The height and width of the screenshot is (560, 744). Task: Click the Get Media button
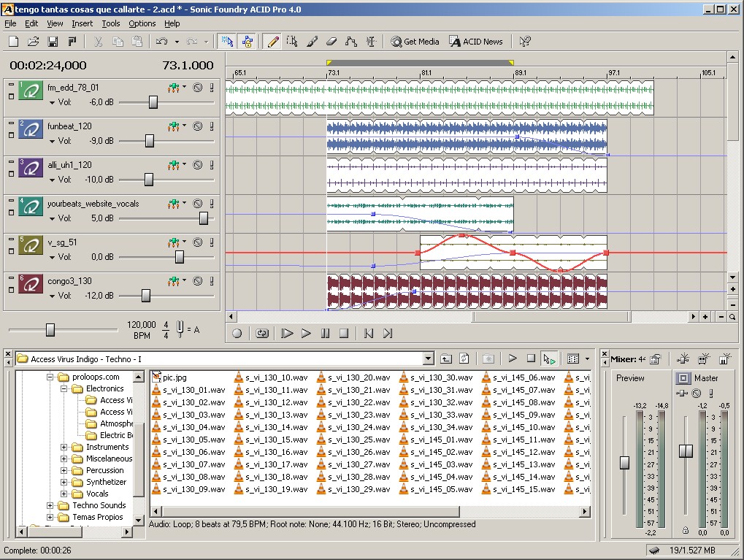click(x=415, y=42)
